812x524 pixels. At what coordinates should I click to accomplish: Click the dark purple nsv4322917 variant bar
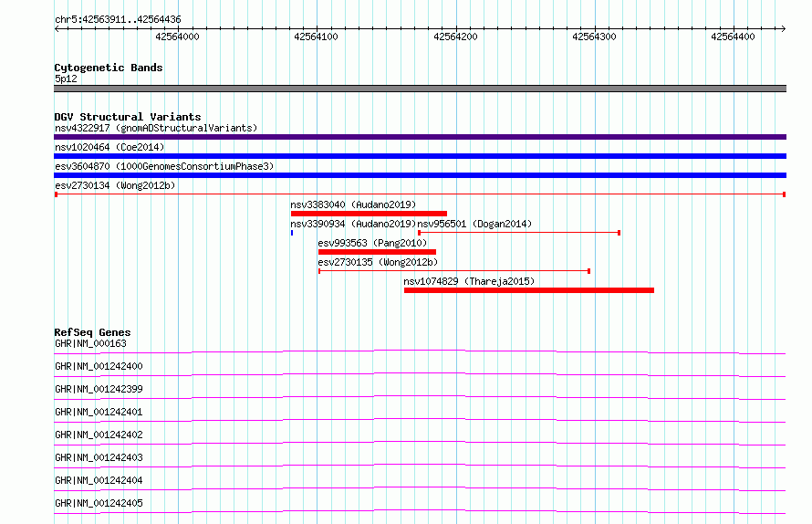click(x=420, y=137)
